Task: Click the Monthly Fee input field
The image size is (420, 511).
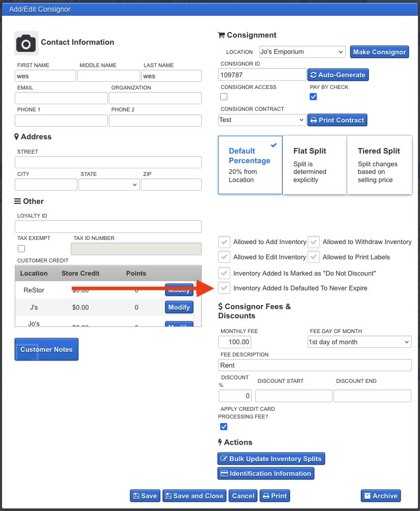Action: 234,342
